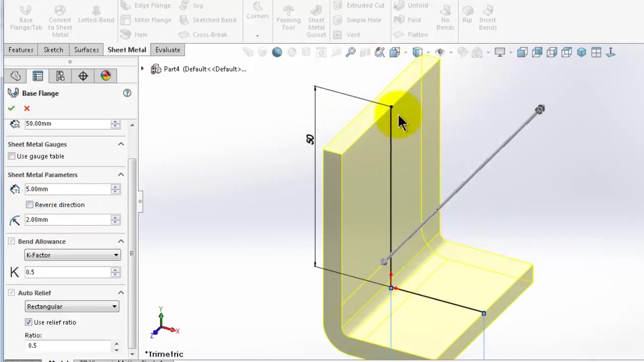Switch to the Sketch tab
The image size is (644, 362).
coord(53,50)
